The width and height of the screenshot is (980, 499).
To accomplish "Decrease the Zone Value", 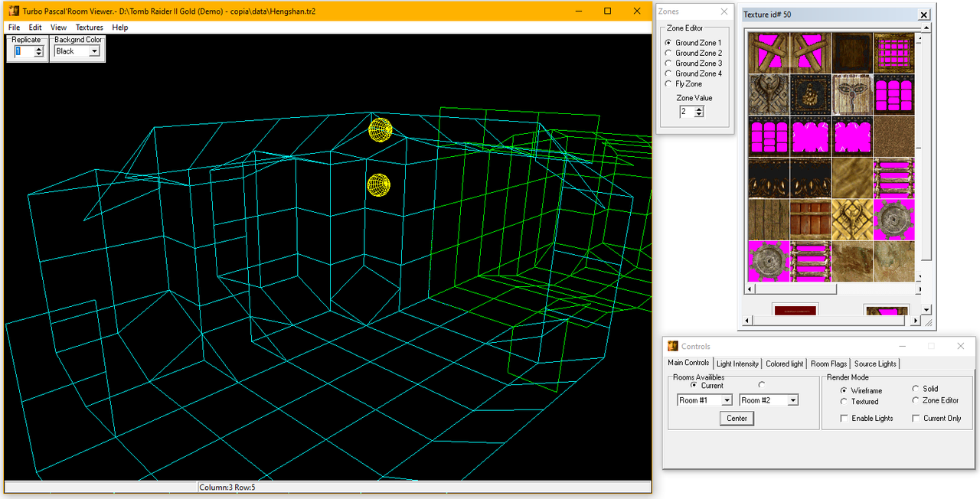I will pos(698,115).
